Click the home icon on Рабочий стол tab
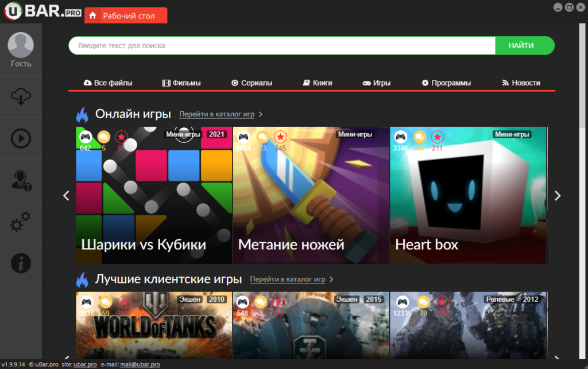The width and height of the screenshot is (588, 369). pos(92,15)
